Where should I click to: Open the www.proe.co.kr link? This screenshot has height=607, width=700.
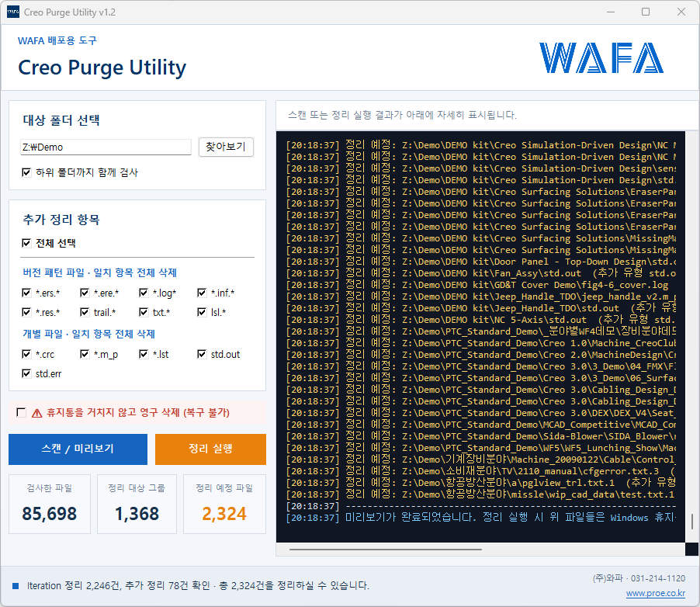(x=655, y=593)
